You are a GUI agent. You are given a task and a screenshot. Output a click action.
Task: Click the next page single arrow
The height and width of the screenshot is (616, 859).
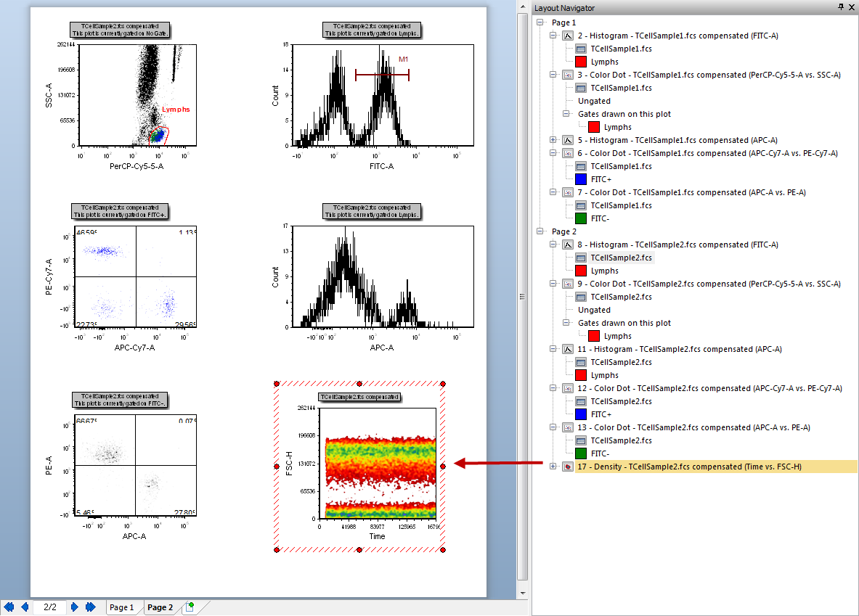(75, 607)
